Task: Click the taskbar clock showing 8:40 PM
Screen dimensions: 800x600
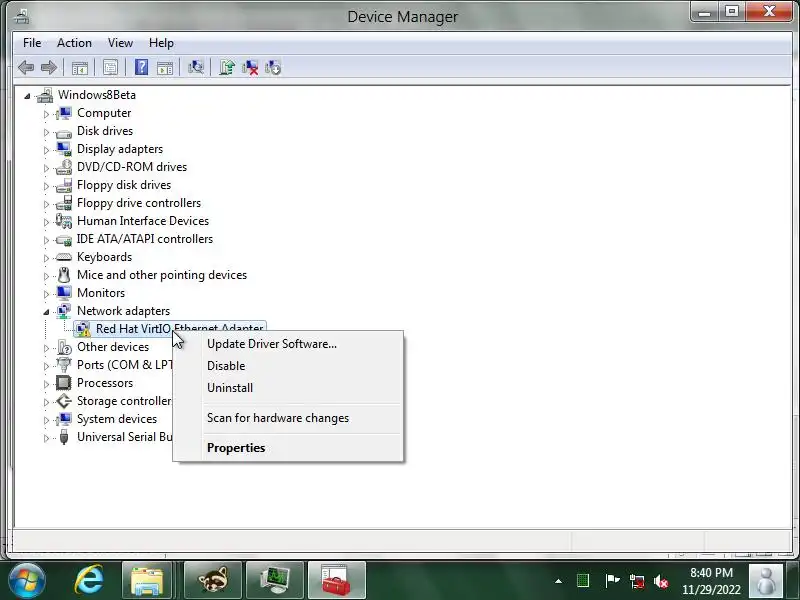Action: 711,581
